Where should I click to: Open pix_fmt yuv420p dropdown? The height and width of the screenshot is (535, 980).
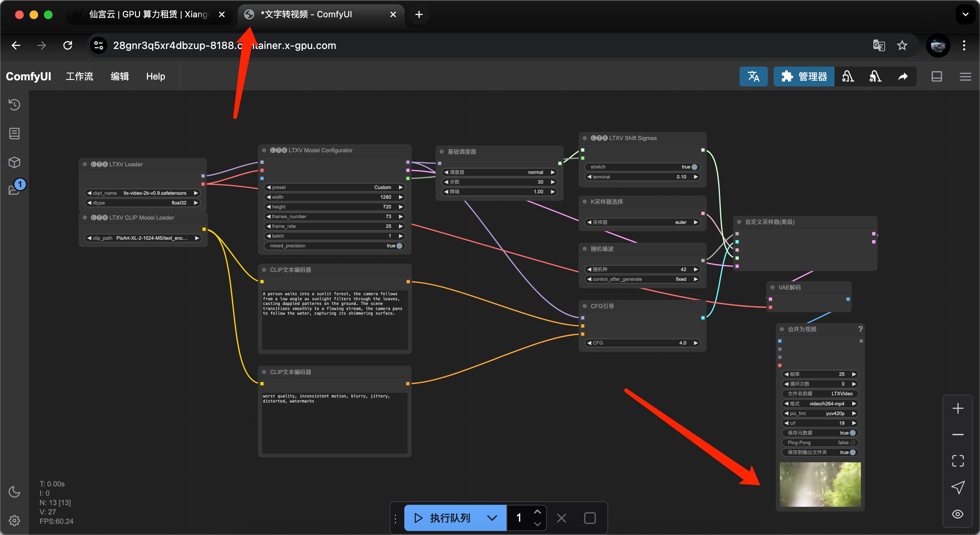click(820, 414)
